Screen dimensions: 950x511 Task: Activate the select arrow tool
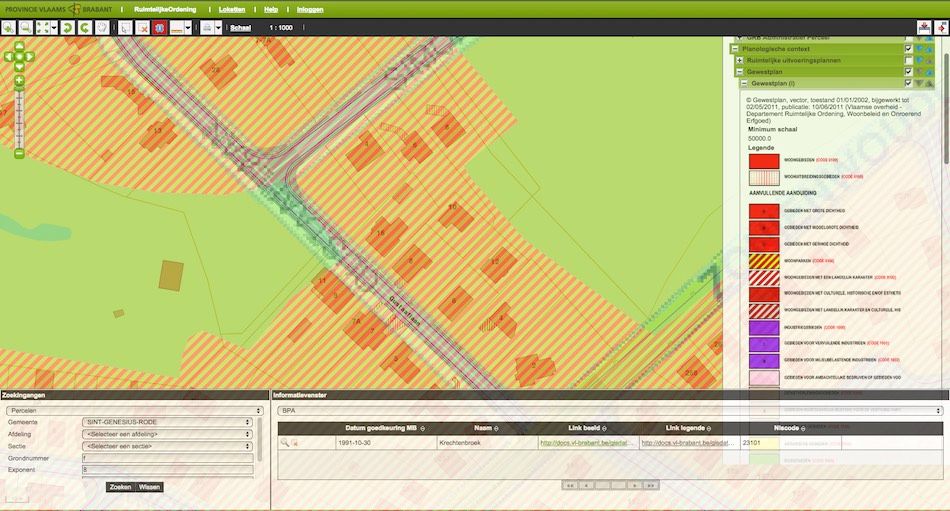[125, 28]
